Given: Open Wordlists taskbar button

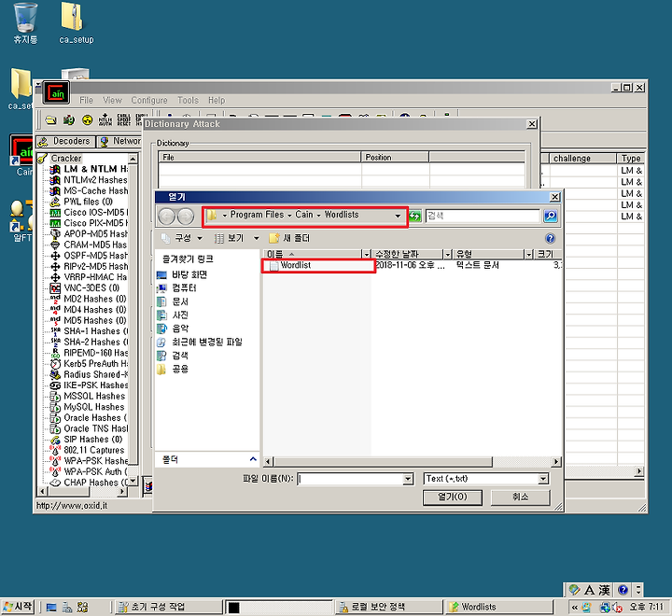Looking at the screenshot, I should pos(499,607).
